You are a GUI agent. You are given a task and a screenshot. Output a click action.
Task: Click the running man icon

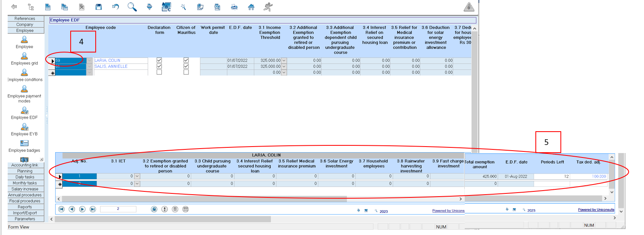(x=268, y=7)
